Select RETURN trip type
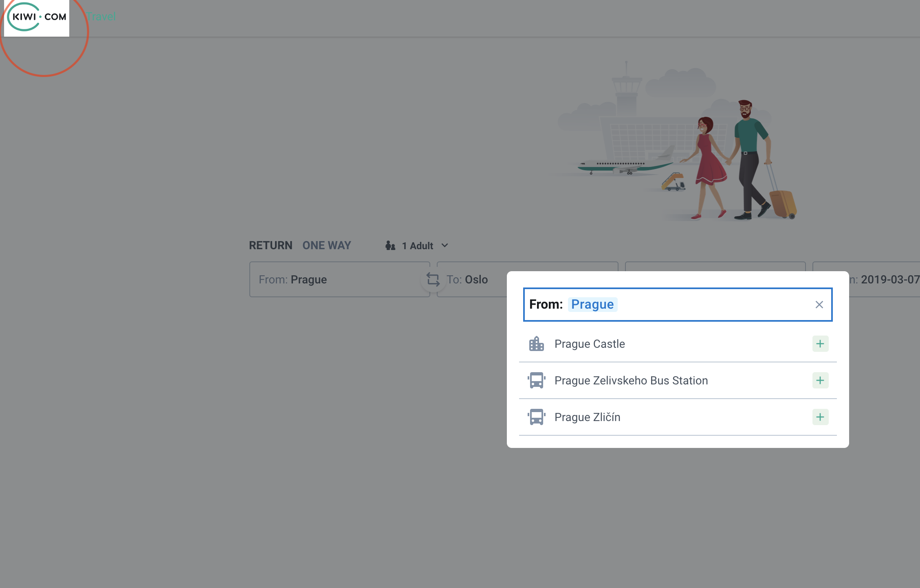The image size is (920, 588). click(271, 246)
